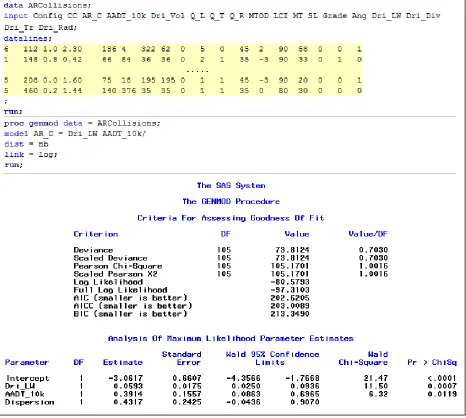Click the Intercept estimate -3.0617
The width and height of the screenshot is (466, 418).
click(126, 378)
